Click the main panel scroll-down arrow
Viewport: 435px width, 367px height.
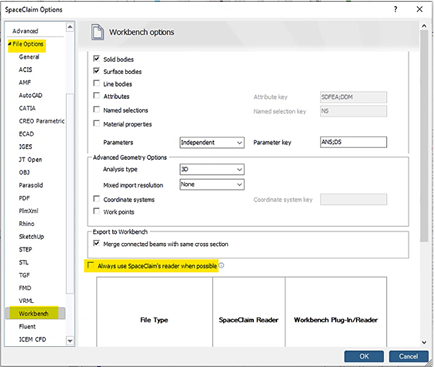click(424, 342)
